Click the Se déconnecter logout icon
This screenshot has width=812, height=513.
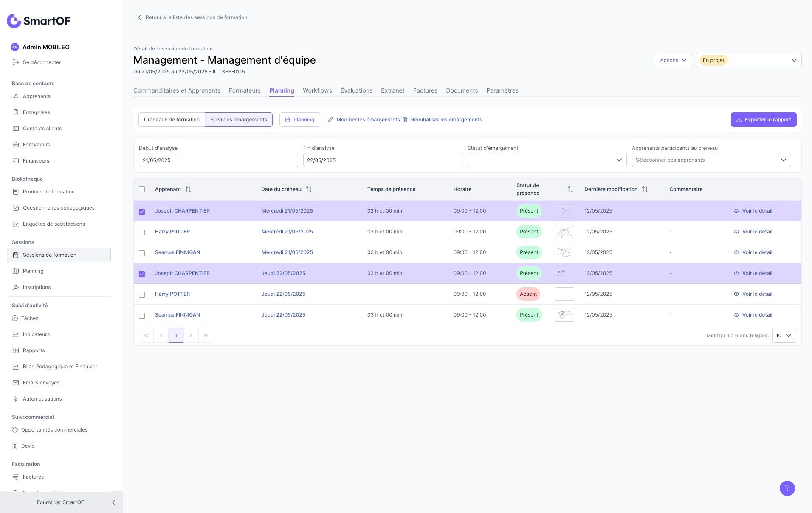(16, 62)
